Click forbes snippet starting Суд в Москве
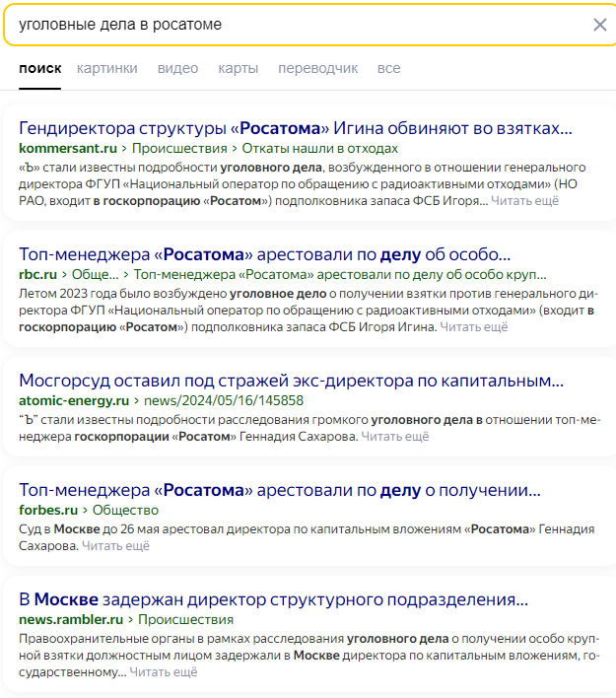This screenshot has width=616, height=698. pyautogui.click(x=307, y=537)
